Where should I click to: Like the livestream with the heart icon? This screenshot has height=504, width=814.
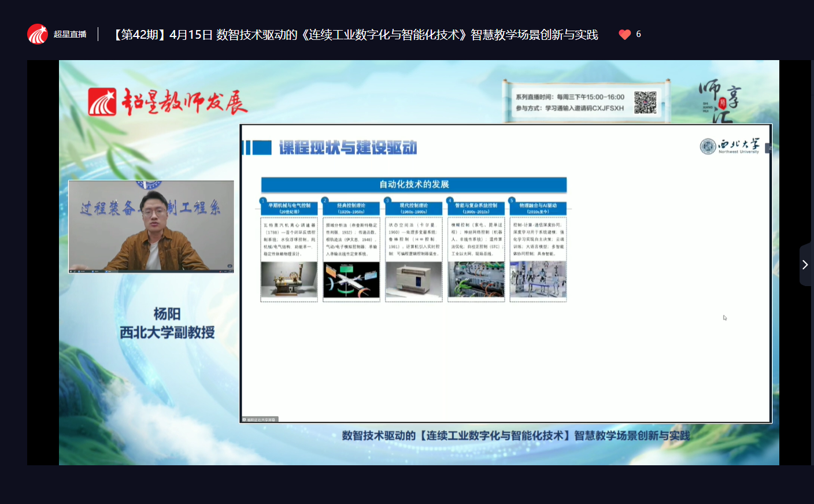(x=624, y=35)
